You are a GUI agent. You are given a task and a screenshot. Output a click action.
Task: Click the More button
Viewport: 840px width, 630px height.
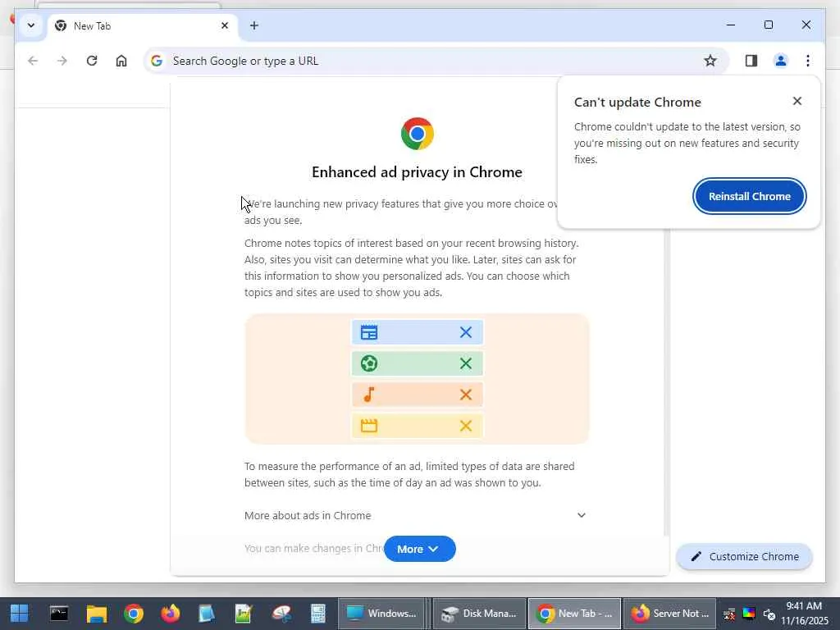[419, 549]
